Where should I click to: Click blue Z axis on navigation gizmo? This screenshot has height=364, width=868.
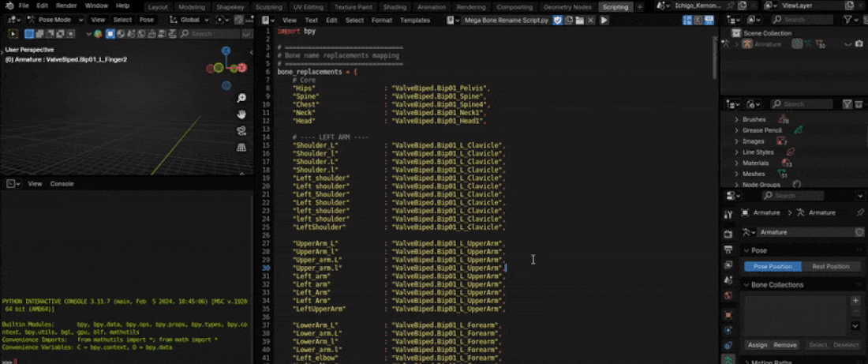tap(226, 51)
